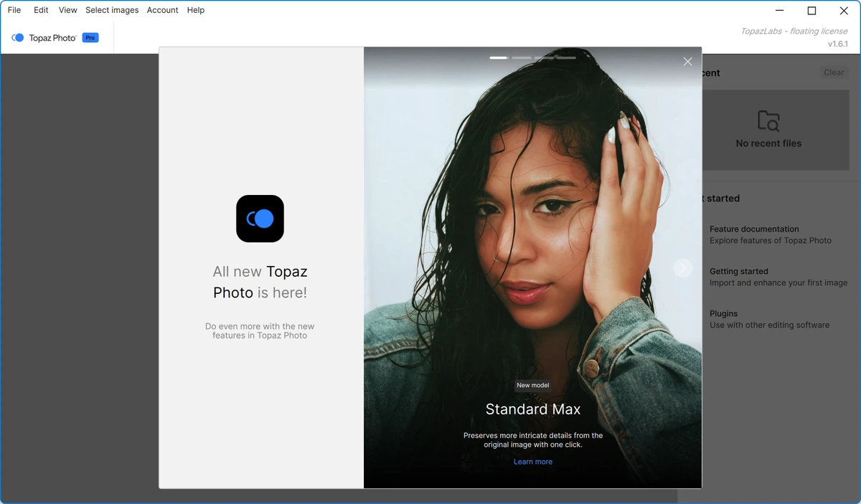Close the What's New dialog

(x=687, y=62)
